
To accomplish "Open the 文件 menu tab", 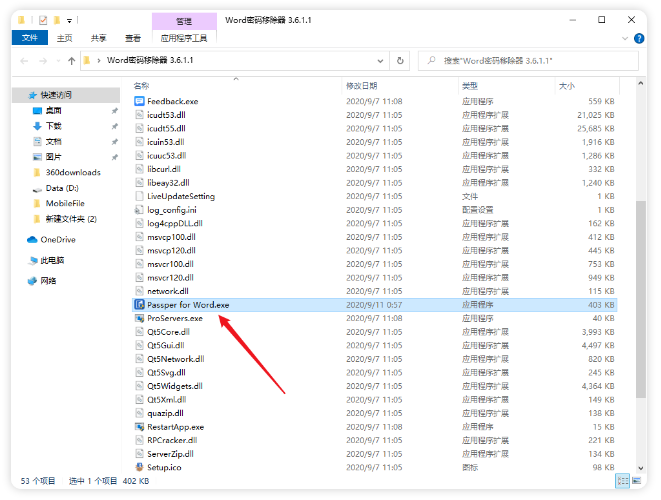I will tap(30, 38).
